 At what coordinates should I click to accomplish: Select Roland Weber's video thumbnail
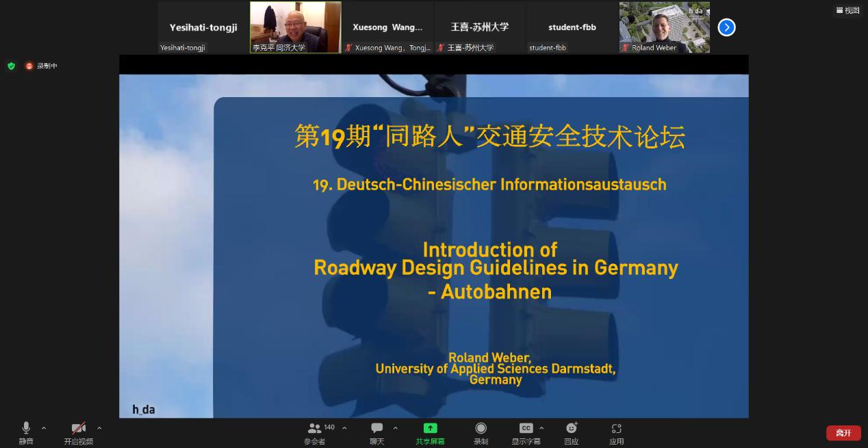(664, 27)
